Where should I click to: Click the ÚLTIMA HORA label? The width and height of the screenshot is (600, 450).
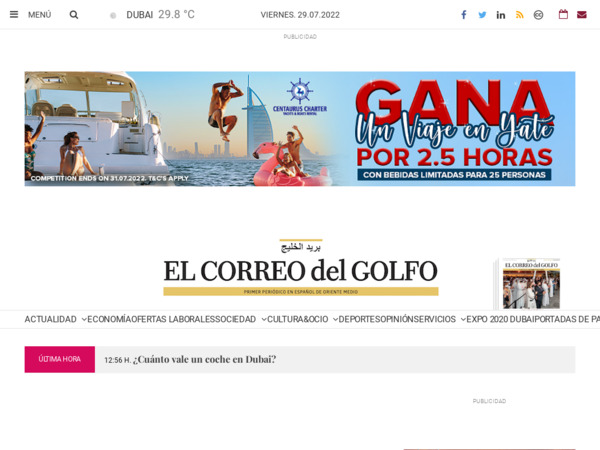[60, 359]
